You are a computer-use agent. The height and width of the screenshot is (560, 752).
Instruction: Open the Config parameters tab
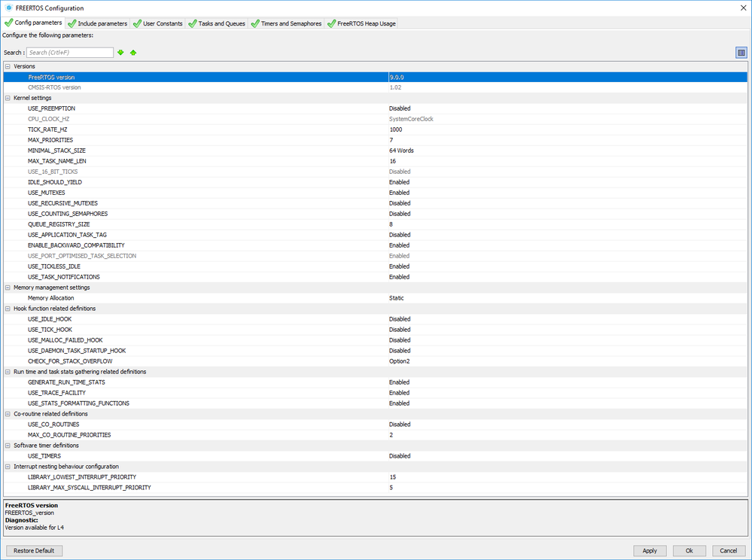[33, 23]
